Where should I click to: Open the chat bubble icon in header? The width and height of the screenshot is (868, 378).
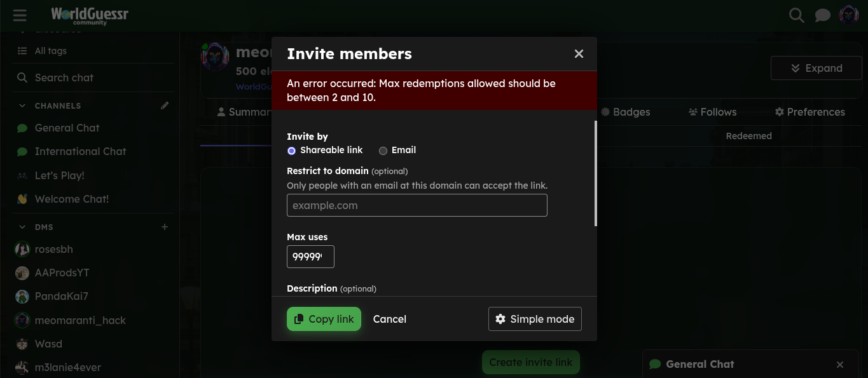[x=823, y=15]
